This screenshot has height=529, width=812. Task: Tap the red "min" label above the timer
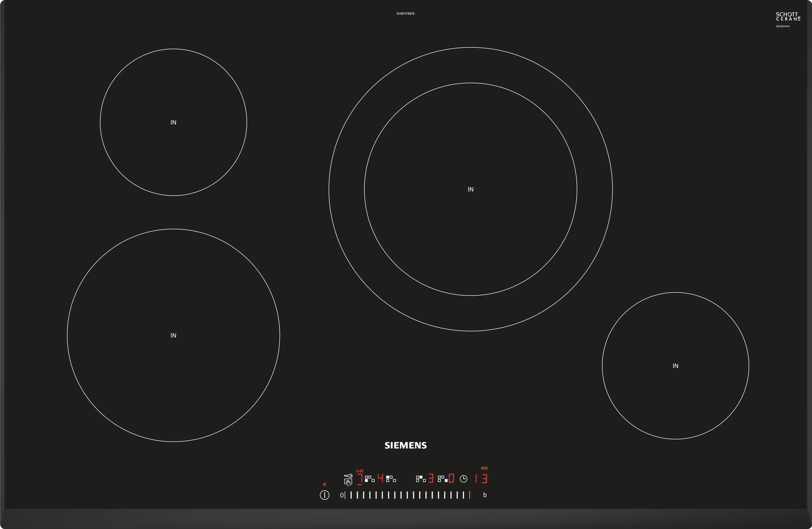coord(484,468)
